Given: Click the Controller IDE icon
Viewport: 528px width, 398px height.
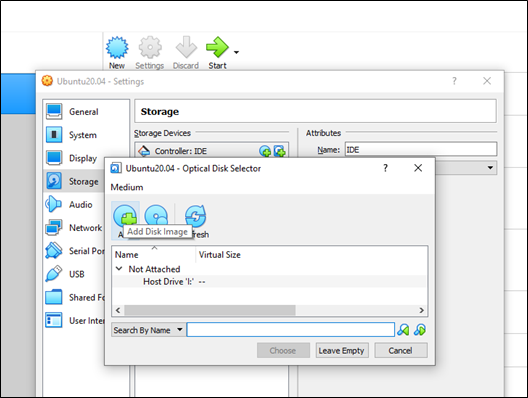Looking at the screenshot, I should coord(144,151).
